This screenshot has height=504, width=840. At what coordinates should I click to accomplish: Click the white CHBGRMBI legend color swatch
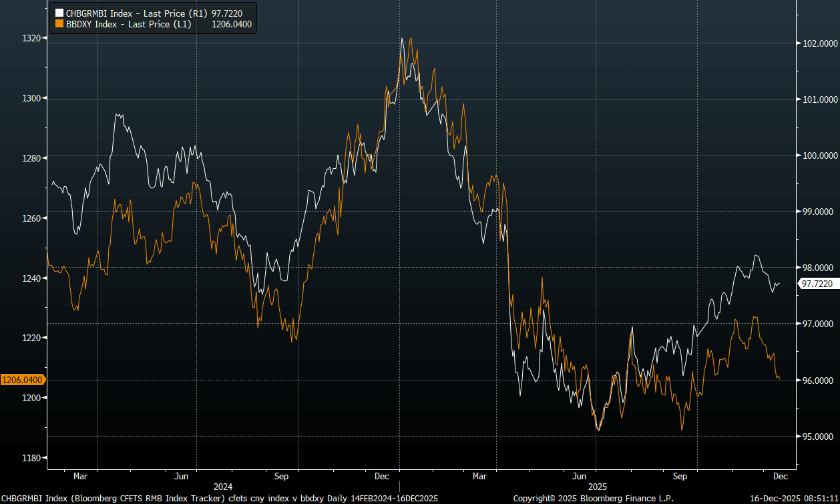tap(59, 13)
